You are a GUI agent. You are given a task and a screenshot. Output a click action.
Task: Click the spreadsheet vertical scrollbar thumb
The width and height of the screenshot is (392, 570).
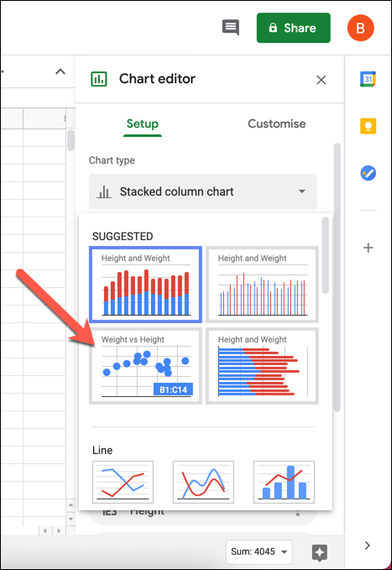[x=71, y=140]
